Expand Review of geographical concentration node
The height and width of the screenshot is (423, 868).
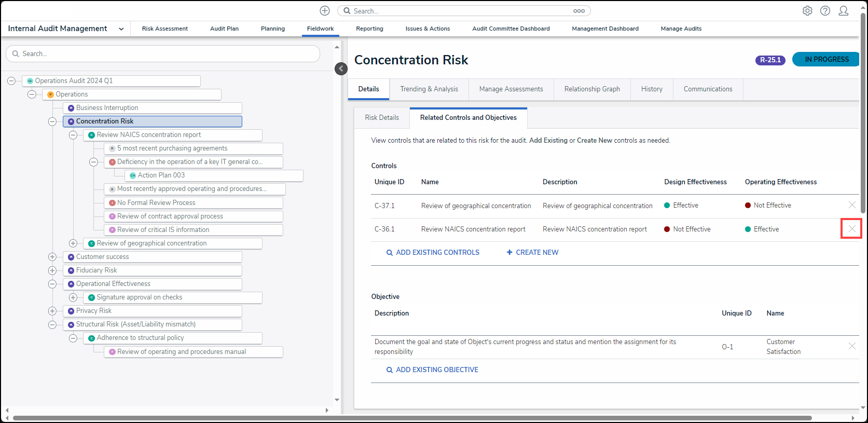(x=73, y=243)
